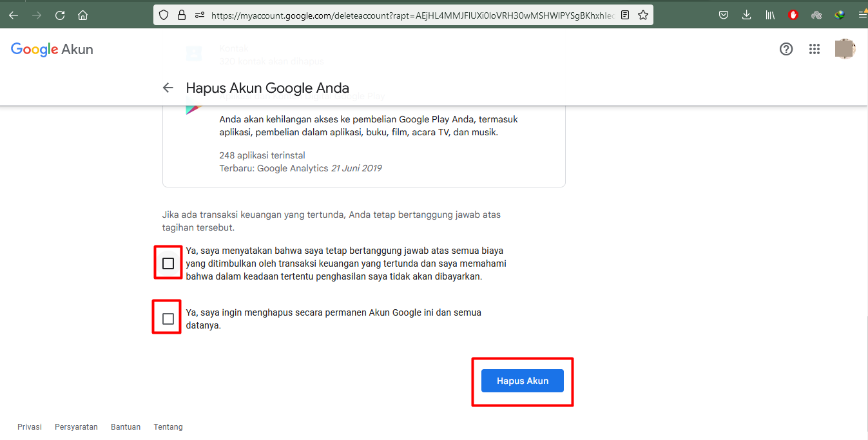The height and width of the screenshot is (440, 868).
Task: Open the Google apps grid
Action: tap(815, 49)
